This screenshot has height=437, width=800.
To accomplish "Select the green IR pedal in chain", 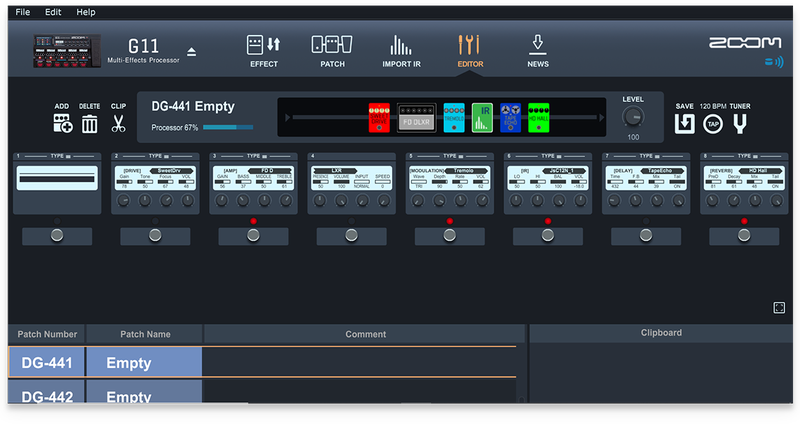I will click(x=482, y=118).
